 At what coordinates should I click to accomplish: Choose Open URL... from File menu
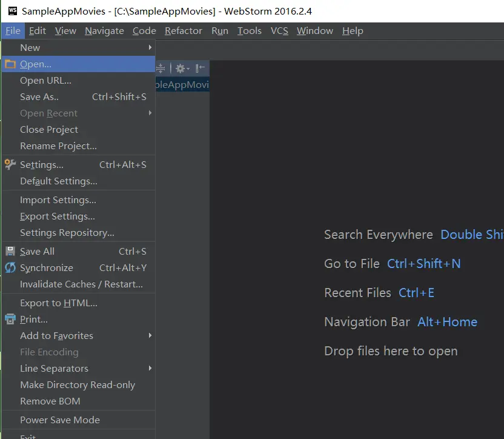coord(78,81)
